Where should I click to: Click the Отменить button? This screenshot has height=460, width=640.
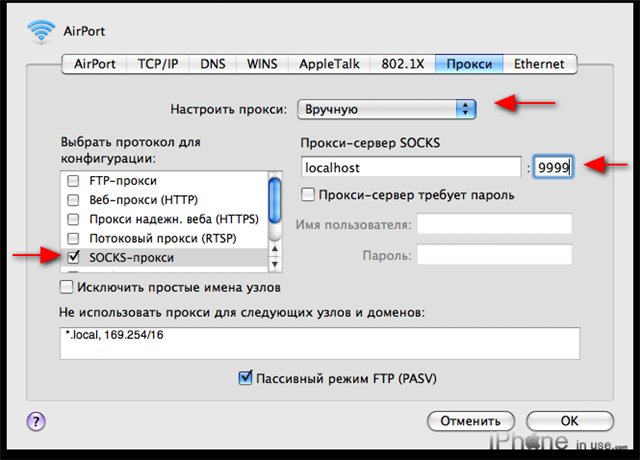tap(471, 421)
